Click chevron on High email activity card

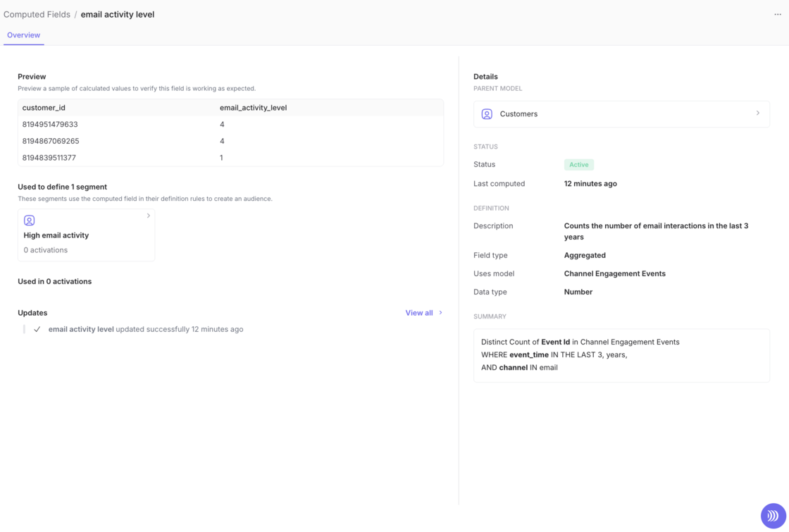(x=148, y=216)
